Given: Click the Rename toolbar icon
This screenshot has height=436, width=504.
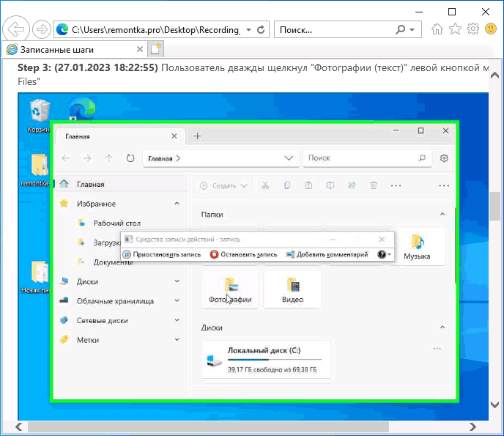Looking at the screenshot, I should (x=330, y=185).
